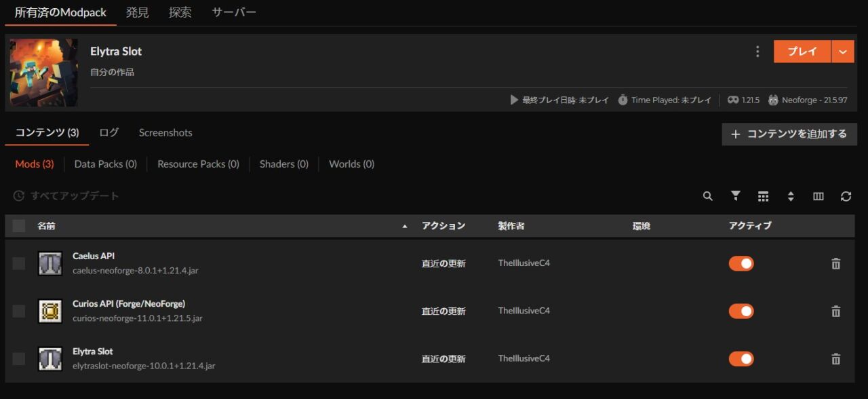Open the Data Packs (0) tab
The height and width of the screenshot is (399, 868).
[x=105, y=164]
